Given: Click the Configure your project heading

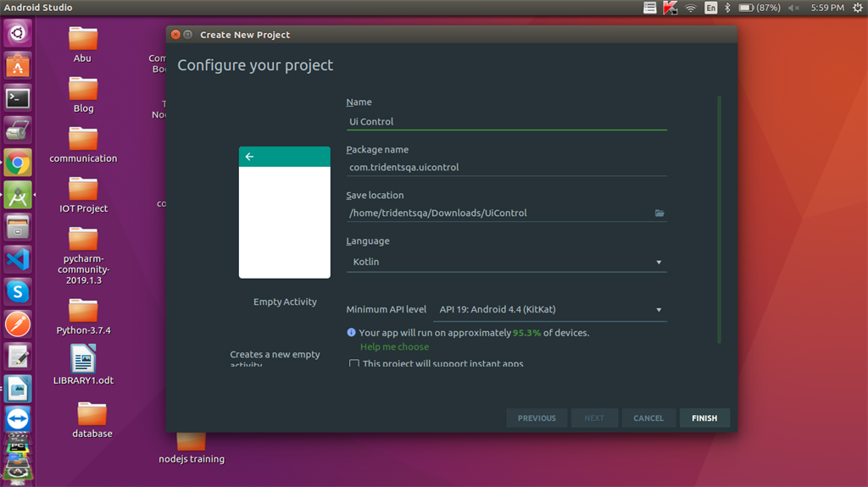Looking at the screenshot, I should coord(255,65).
